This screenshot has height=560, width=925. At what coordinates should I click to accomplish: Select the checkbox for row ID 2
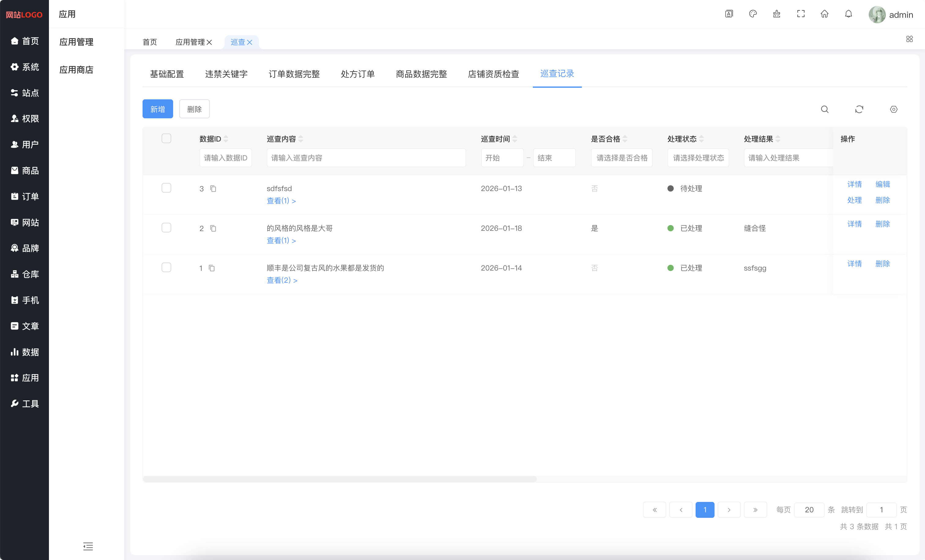tap(166, 228)
